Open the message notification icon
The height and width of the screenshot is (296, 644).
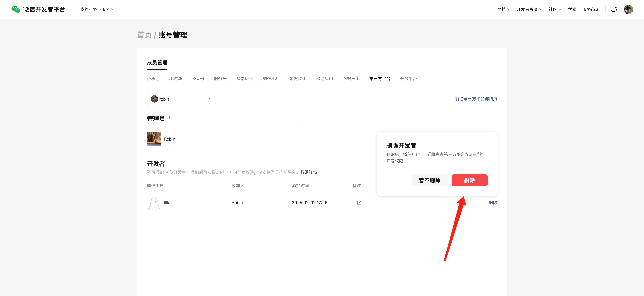pyautogui.click(x=614, y=9)
